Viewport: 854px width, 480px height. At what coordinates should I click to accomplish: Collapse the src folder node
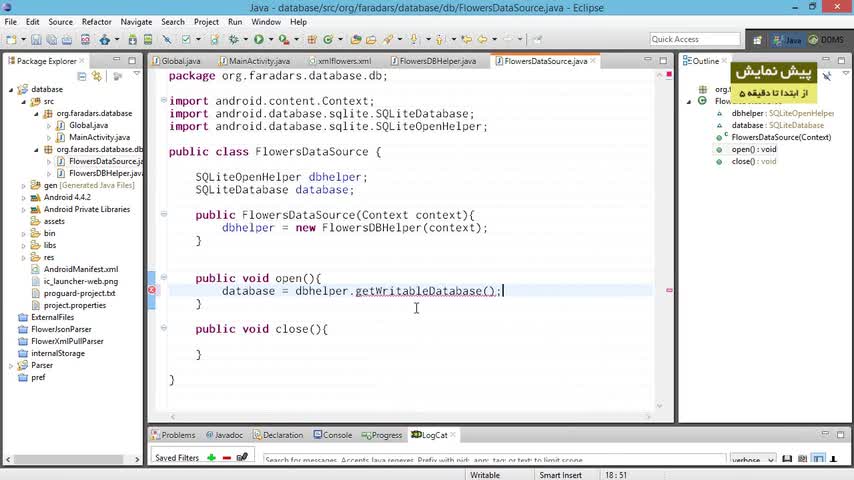[x=23, y=101]
